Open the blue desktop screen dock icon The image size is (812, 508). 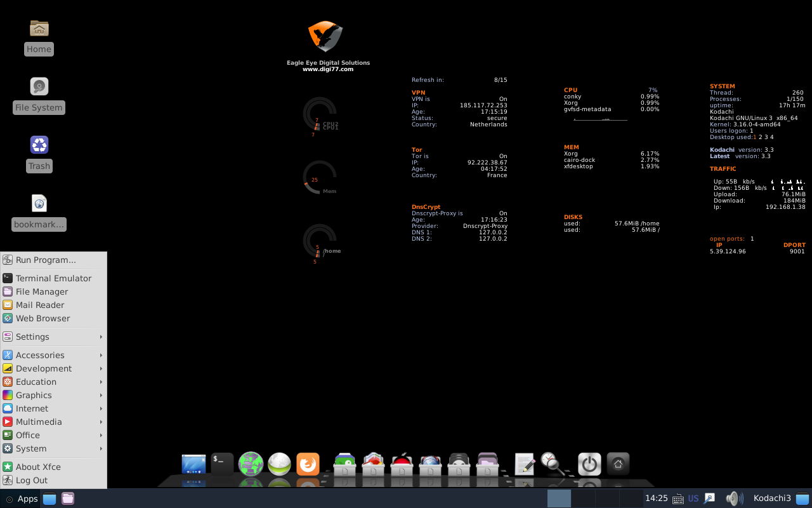[x=193, y=464]
